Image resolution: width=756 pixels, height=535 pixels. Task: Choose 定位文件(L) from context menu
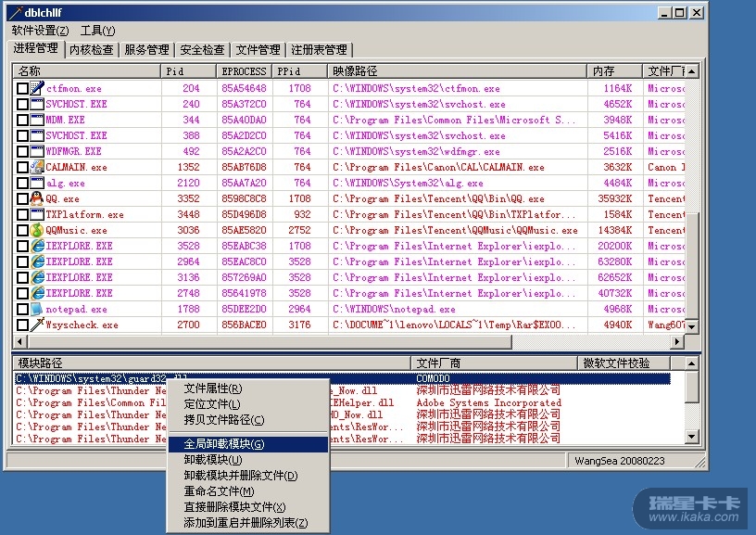click(x=248, y=404)
